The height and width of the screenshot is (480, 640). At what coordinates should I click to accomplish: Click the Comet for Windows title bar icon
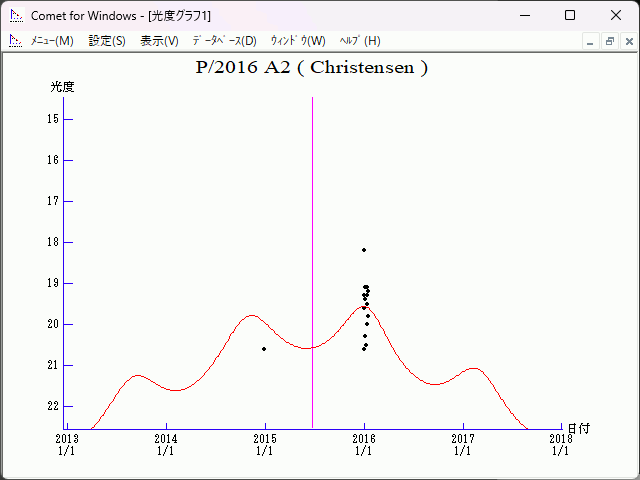[x=15, y=15]
